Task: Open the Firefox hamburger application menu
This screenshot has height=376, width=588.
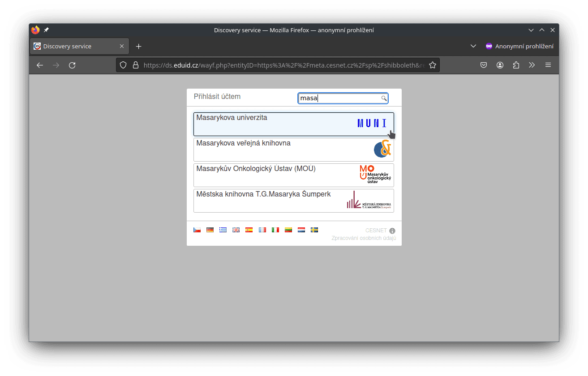Action: pos(548,65)
